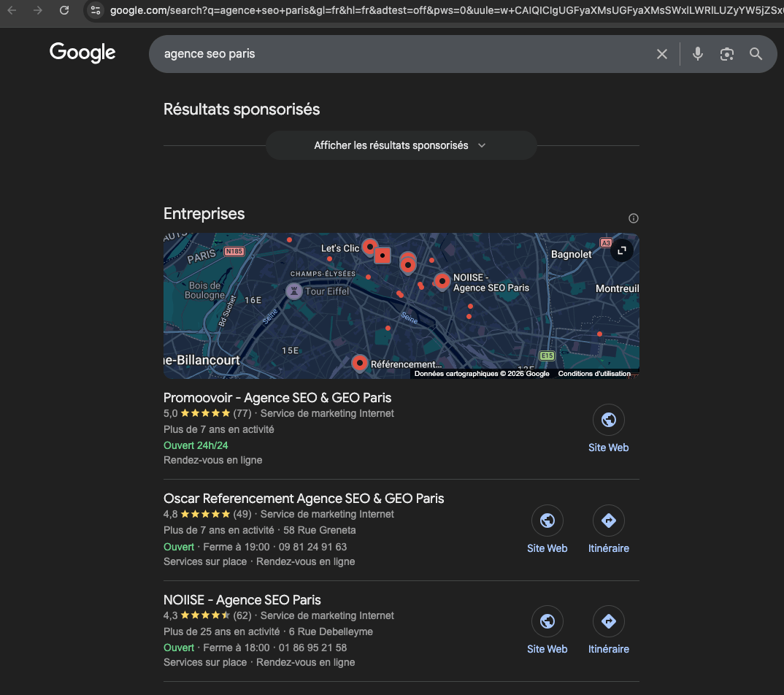Click the browser back arrow
This screenshot has width=784, height=695.
point(12,10)
